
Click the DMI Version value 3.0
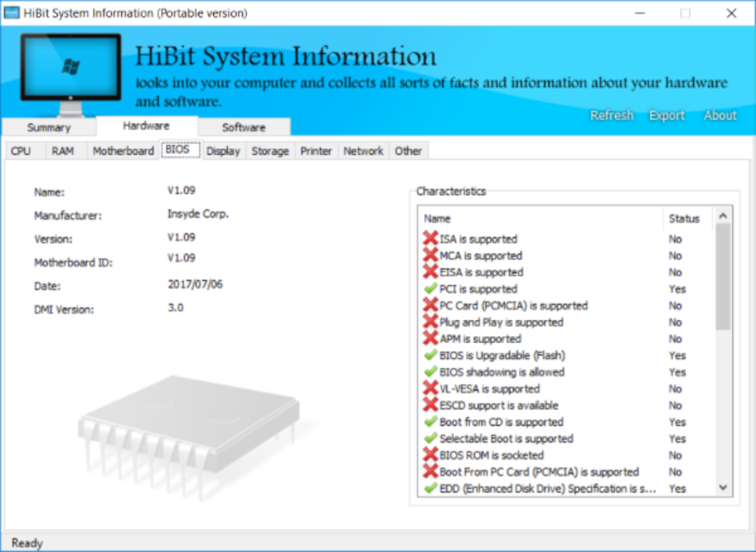click(x=176, y=308)
